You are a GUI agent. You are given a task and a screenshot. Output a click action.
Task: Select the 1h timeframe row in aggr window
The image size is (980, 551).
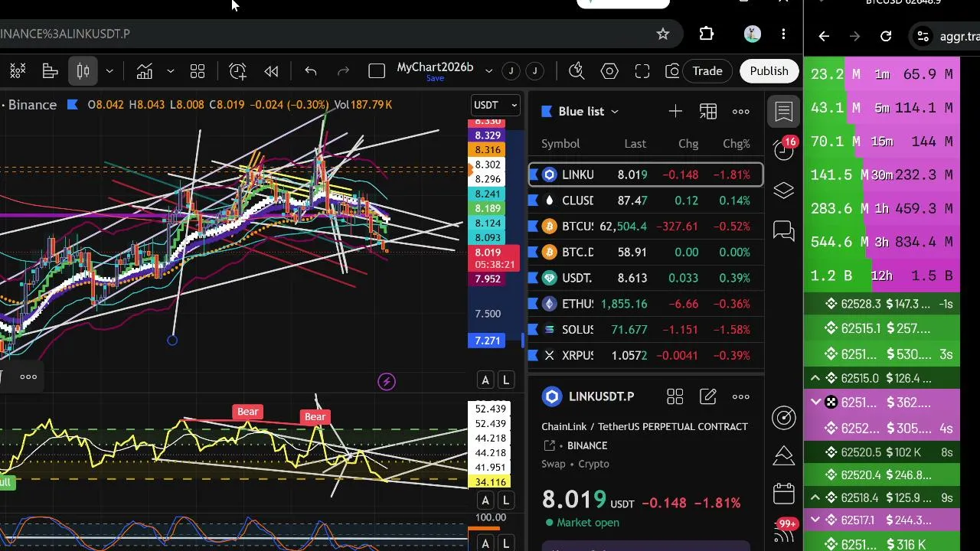[882, 208]
